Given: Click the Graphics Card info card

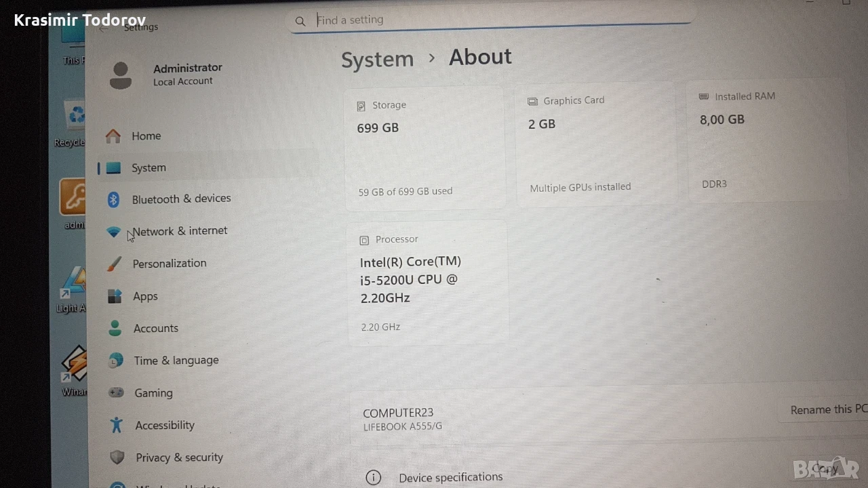Looking at the screenshot, I should (595, 144).
